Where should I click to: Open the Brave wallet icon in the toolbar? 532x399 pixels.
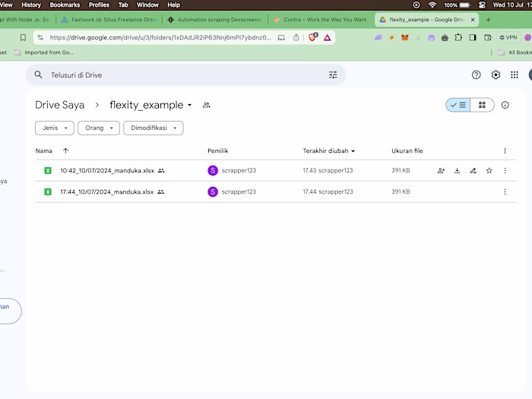tap(488, 38)
